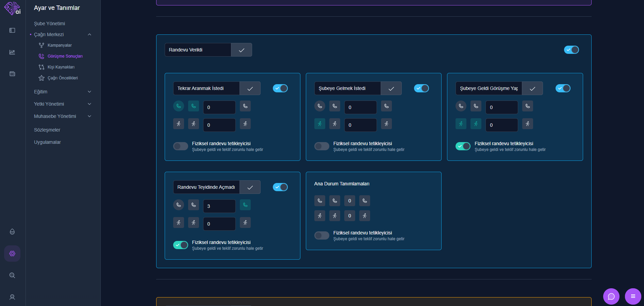Confirm Şubeye Gelmek İstedi name with checkmark button
This screenshot has height=306, width=644.
[391, 88]
